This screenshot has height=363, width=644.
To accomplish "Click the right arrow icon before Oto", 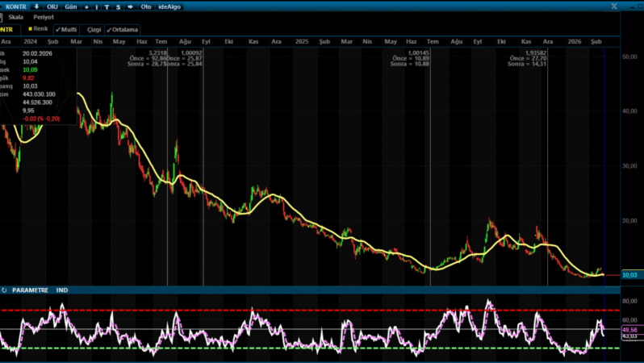I will pyautogui.click(x=130, y=6).
